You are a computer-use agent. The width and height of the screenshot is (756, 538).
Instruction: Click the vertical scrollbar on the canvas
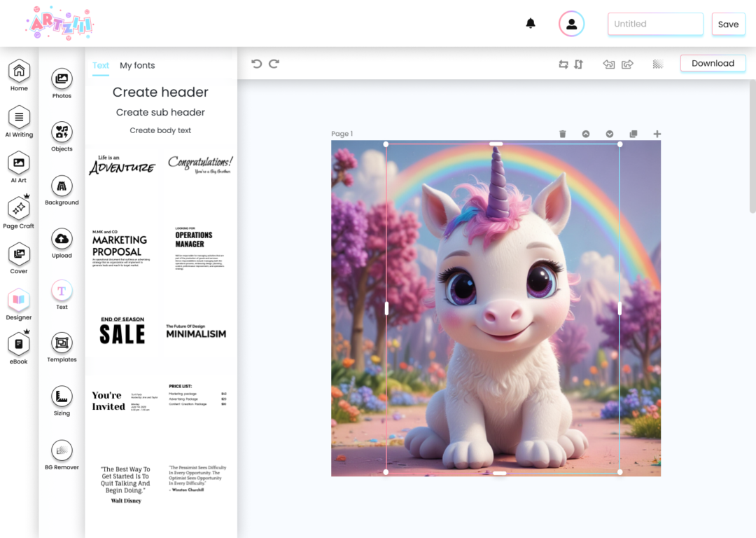tap(752, 146)
